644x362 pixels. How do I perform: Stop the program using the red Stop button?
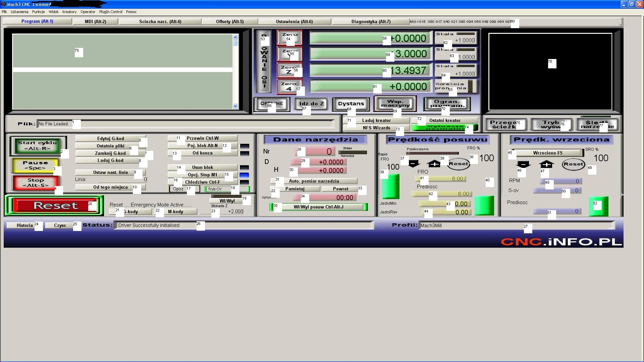35,183
